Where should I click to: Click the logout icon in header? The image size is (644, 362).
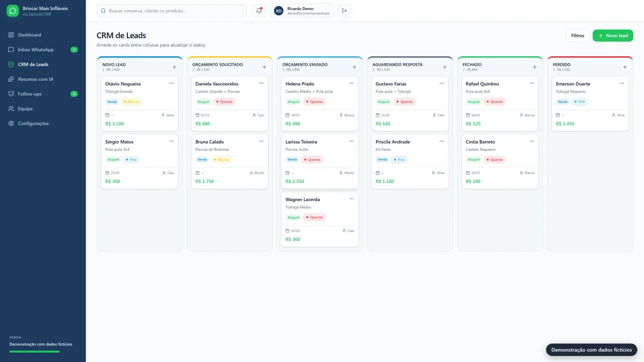coord(345,11)
